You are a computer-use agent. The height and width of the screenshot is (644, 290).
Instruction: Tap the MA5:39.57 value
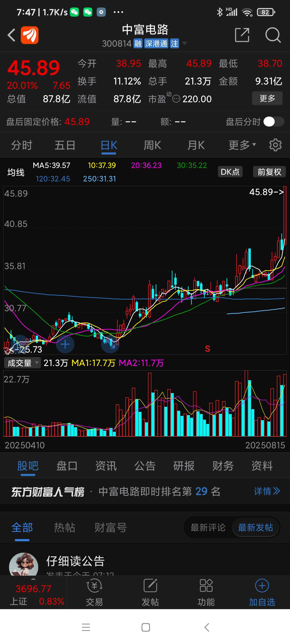51,165
